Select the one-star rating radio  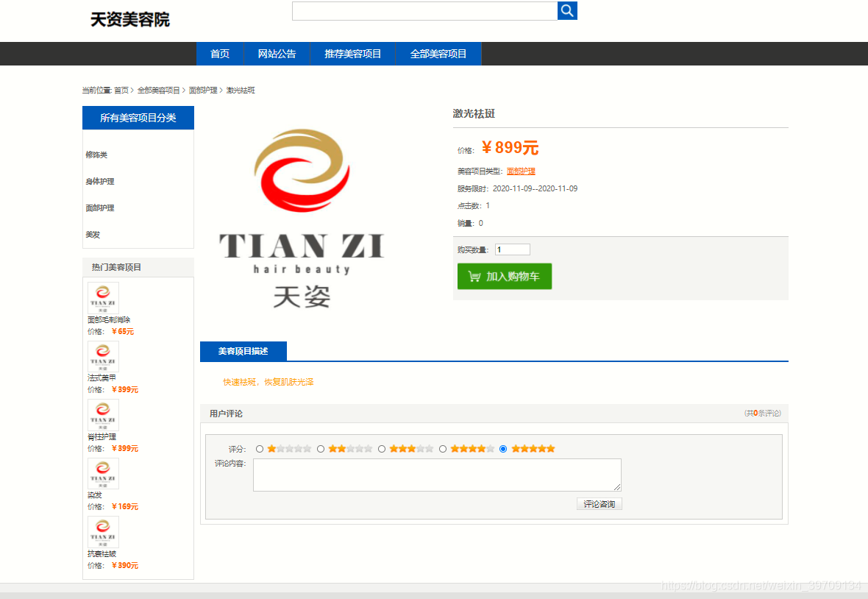tap(260, 449)
